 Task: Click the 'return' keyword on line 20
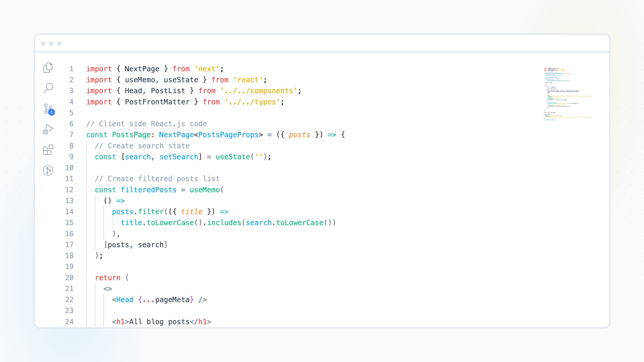[108, 278]
